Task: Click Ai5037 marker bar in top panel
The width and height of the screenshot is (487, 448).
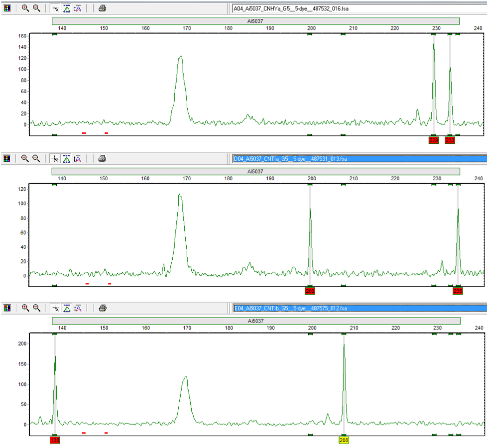Action: click(x=255, y=21)
